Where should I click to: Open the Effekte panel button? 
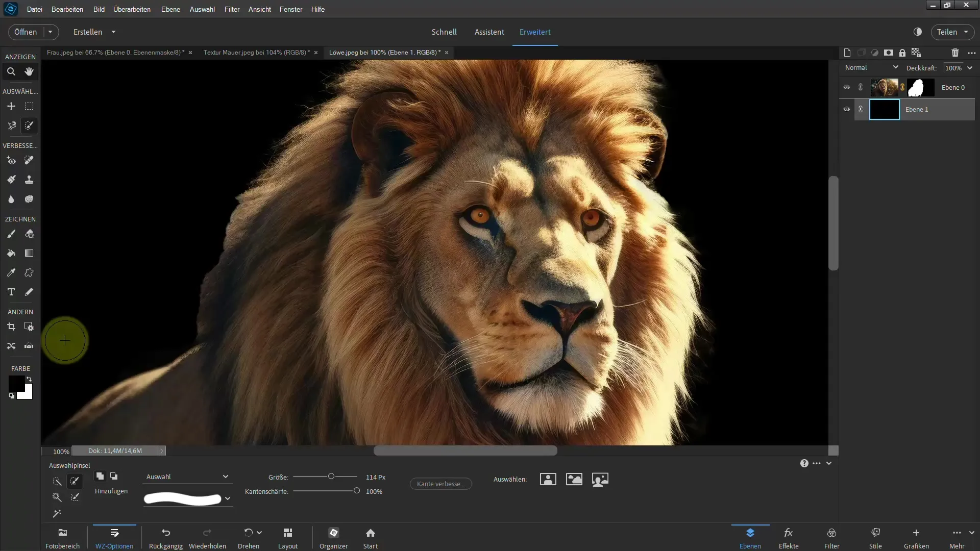(x=789, y=539)
